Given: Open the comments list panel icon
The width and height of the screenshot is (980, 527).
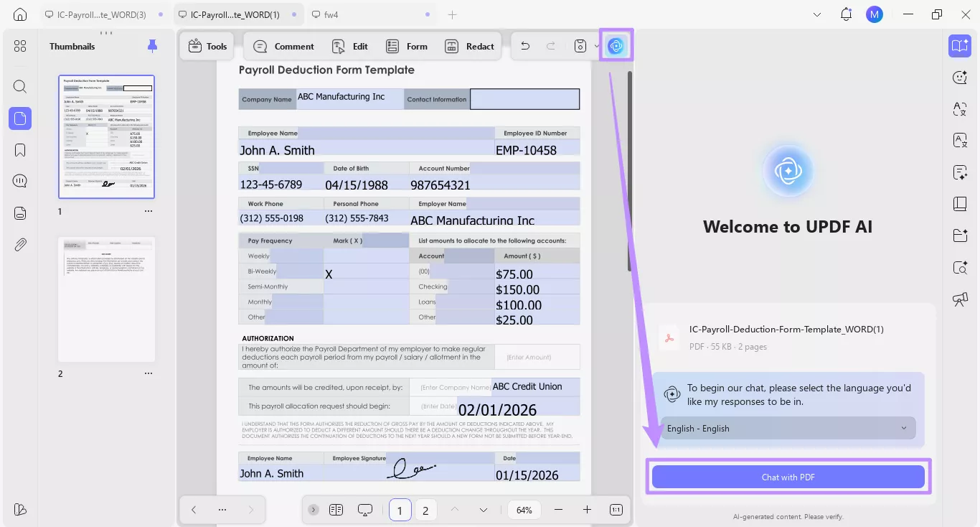Looking at the screenshot, I should [x=20, y=181].
